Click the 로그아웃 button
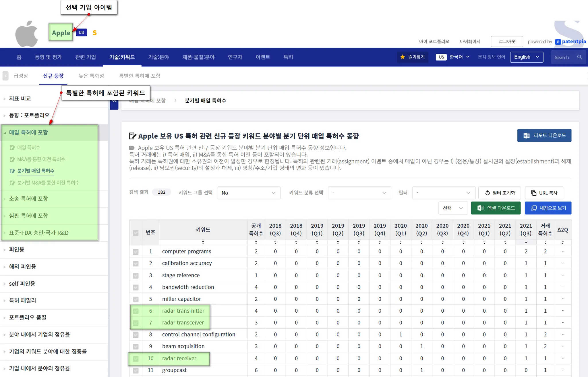The height and width of the screenshot is (377, 588). point(507,41)
